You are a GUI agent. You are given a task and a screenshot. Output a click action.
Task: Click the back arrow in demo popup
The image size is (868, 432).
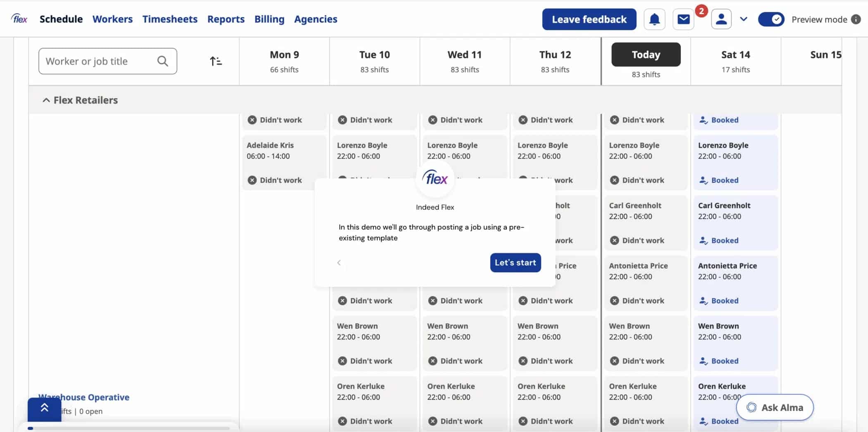tap(339, 263)
